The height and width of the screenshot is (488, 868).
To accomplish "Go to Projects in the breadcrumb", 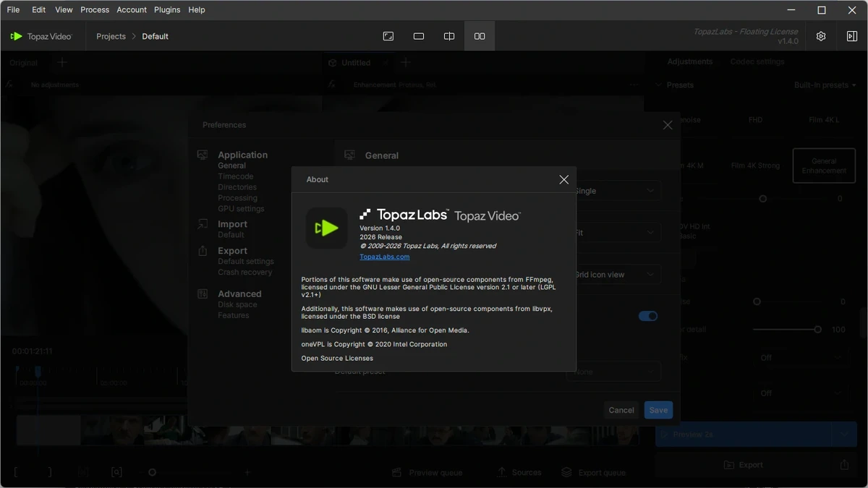I will pyautogui.click(x=111, y=36).
